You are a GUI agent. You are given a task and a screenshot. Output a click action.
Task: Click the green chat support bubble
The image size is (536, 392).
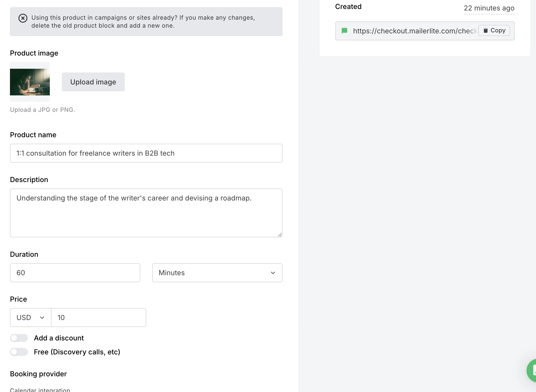click(x=532, y=370)
